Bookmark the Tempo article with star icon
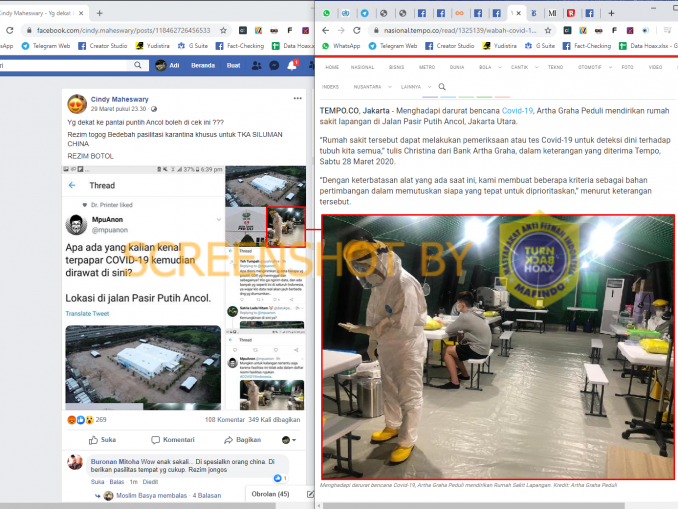 pos(548,30)
